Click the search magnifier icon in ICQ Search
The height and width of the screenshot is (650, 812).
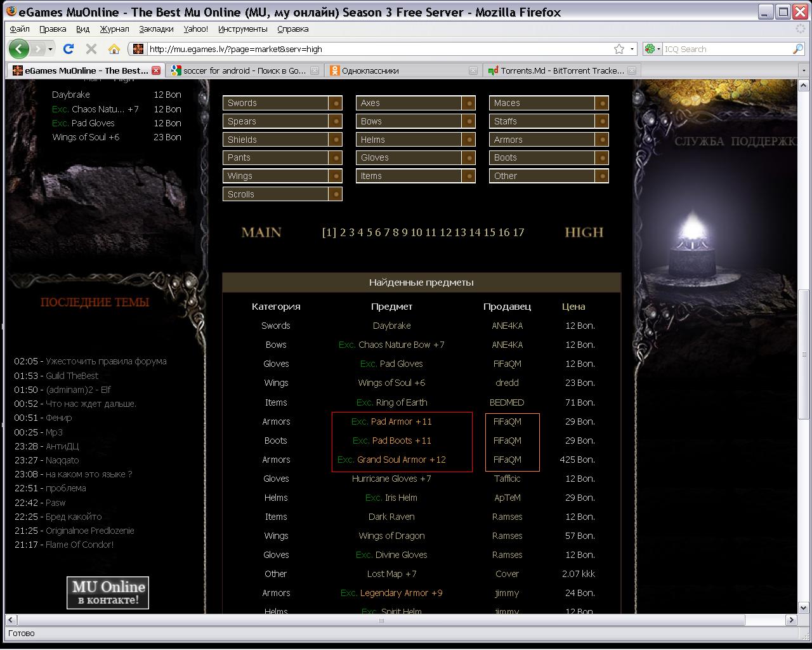point(797,49)
